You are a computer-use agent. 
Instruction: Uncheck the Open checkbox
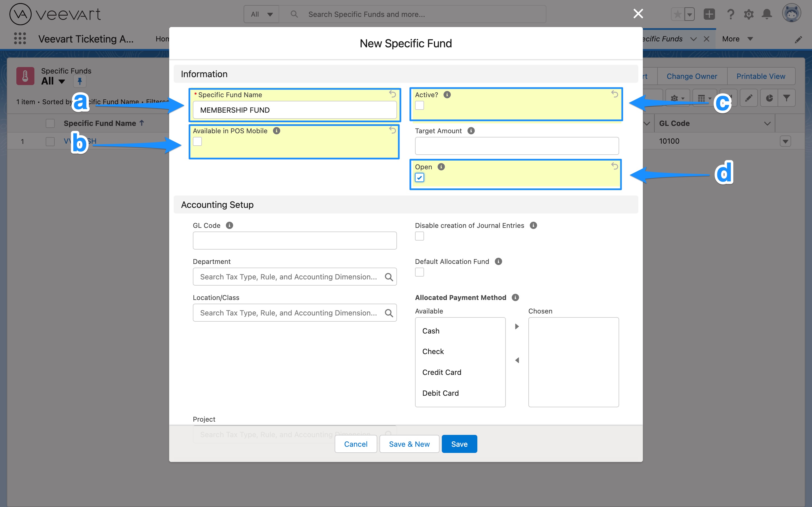[420, 177]
